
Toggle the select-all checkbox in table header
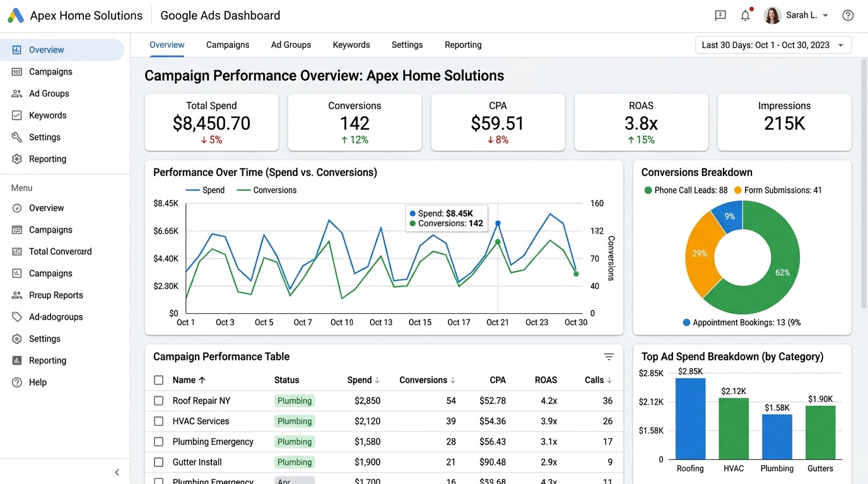[159, 380]
